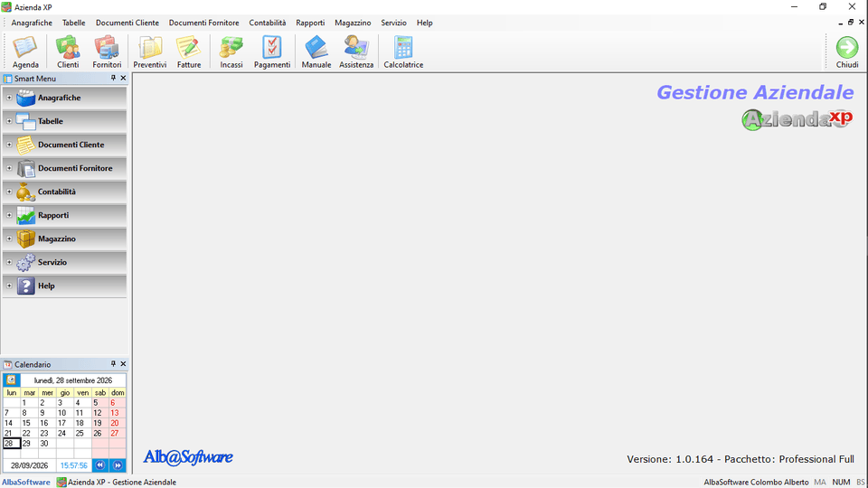
Task: Click the Rapporti chart icon
Action: click(25, 215)
